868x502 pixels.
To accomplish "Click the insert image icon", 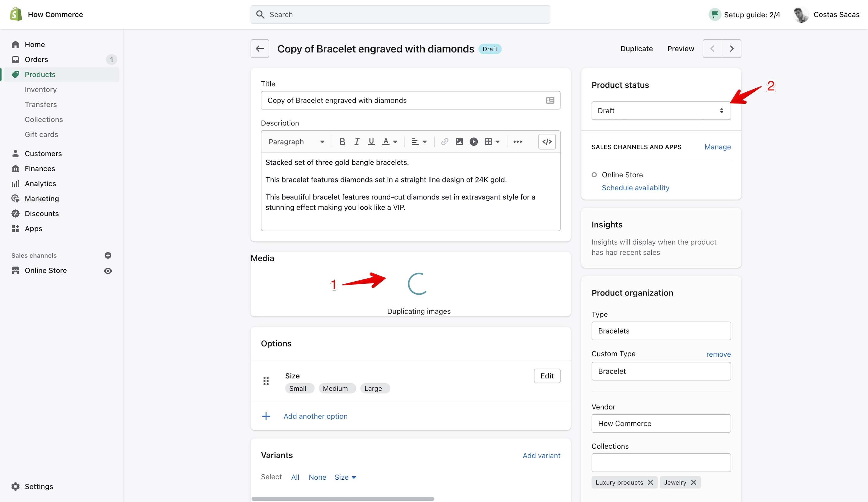I will pyautogui.click(x=459, y=141).
